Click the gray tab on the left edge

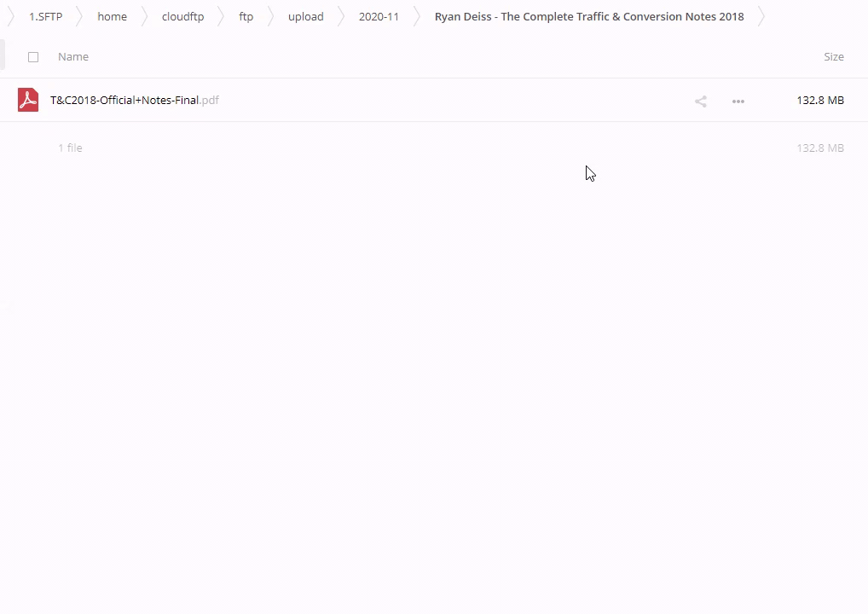pyautogui.click(x=3, y=56)
